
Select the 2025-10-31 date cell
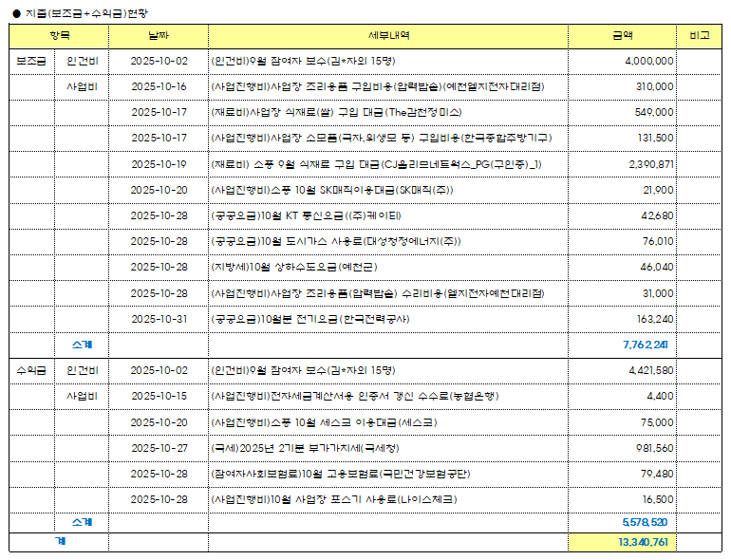[159, 318]
